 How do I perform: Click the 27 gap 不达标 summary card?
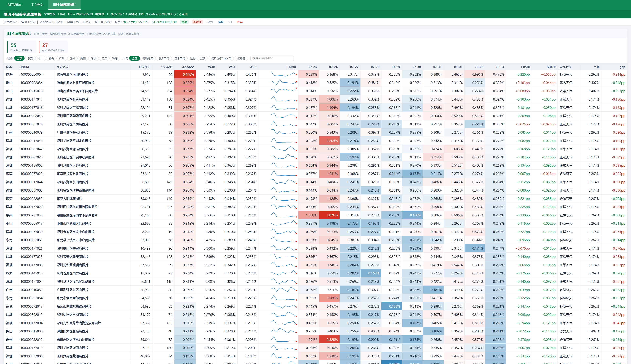click(53, 47)
